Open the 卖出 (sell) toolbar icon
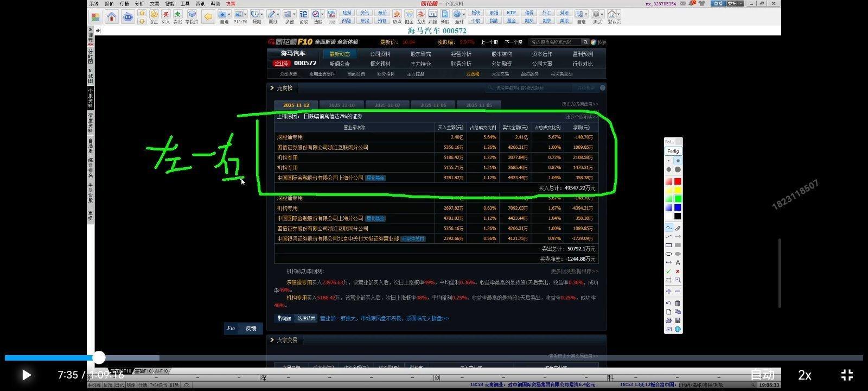Screen dimensions: 868x391 177,17
